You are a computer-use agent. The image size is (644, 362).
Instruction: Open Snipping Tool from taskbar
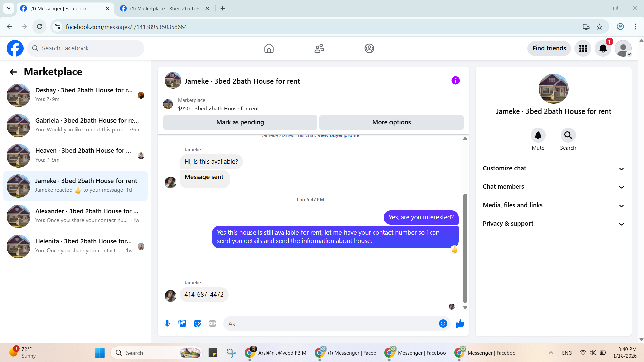pyautogui.click(x=231, y=353)
